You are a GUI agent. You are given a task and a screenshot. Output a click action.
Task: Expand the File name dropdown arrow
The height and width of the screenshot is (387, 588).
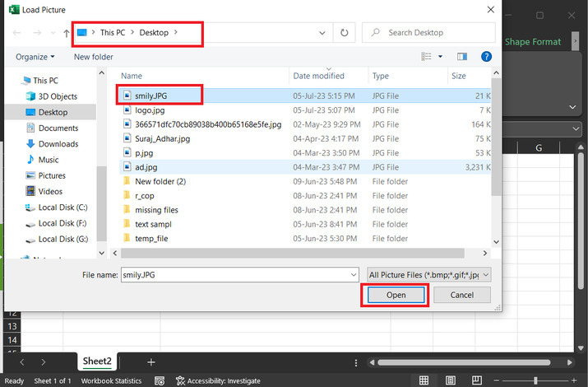(354, 275)
